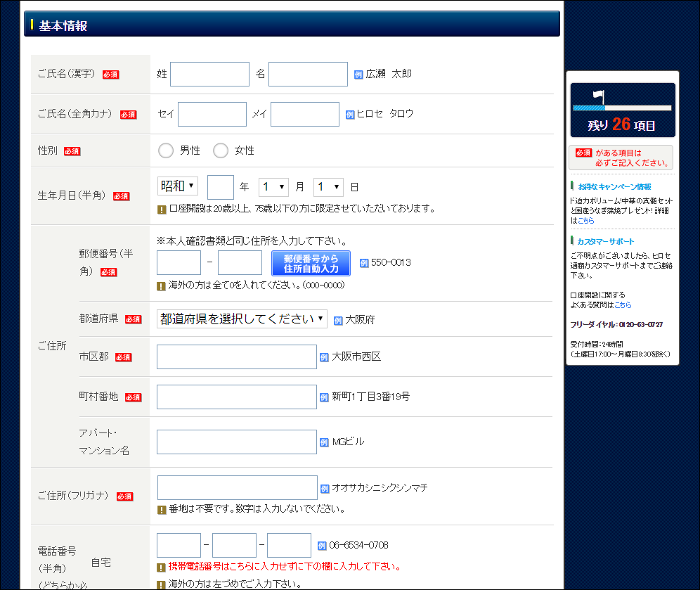Open the 昭和 era dropdown
700x590 pixels.
point(178,186)
